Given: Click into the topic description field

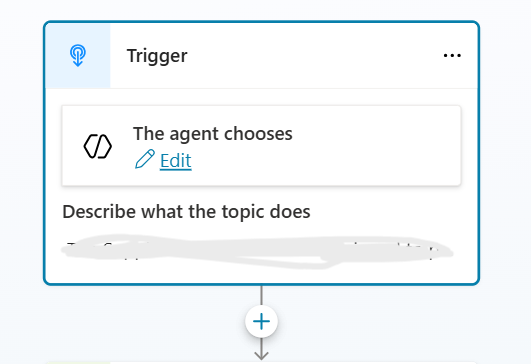Looking at the screenshot, I should click(257, 252).
